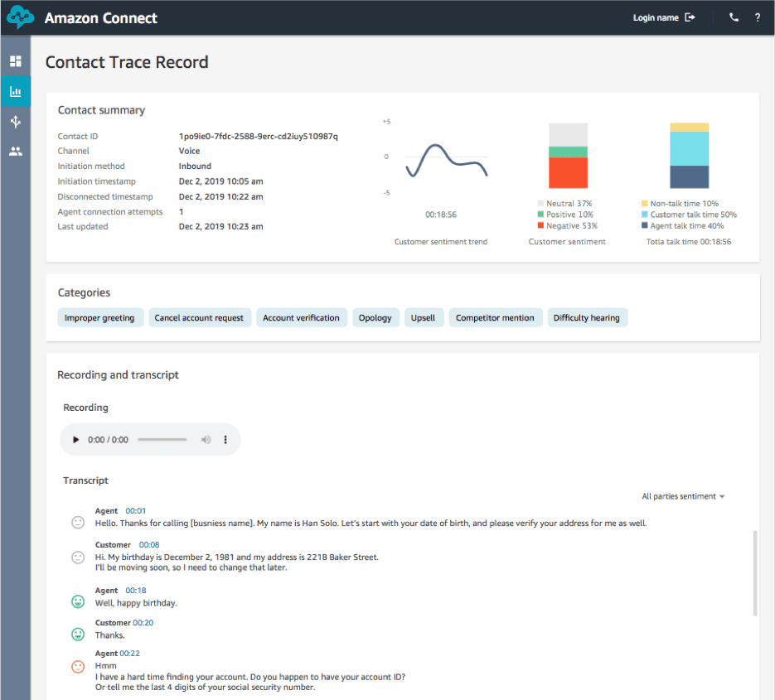Toggle the Customer sentiment face at 00:08
Screen dimensions: 775x700
77,557
